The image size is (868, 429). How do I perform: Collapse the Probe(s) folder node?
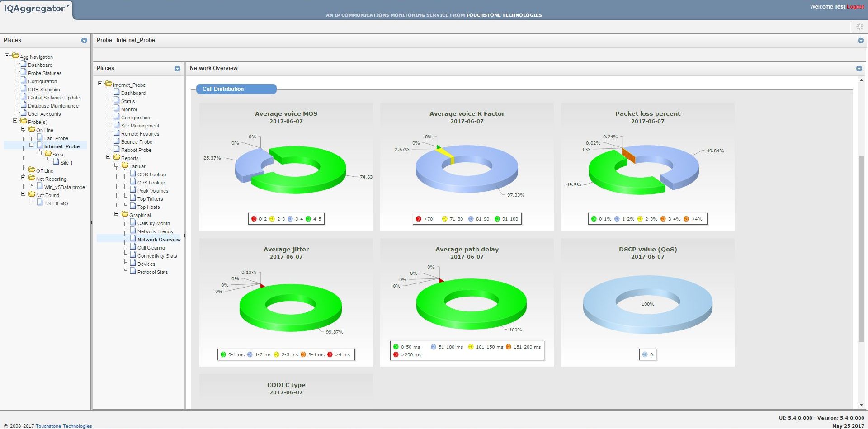15,121
